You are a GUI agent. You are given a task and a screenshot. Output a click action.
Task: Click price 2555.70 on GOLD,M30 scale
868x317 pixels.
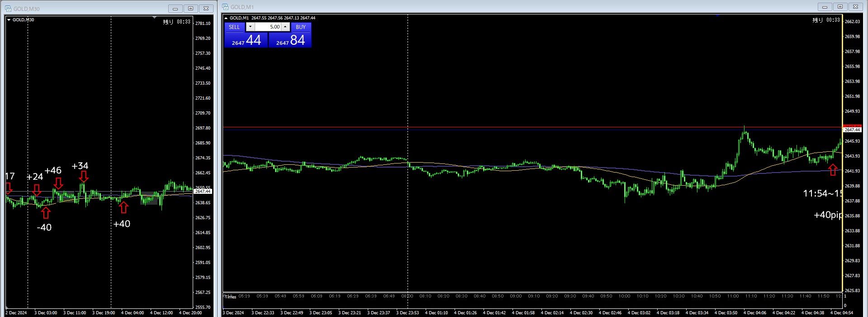203,307
